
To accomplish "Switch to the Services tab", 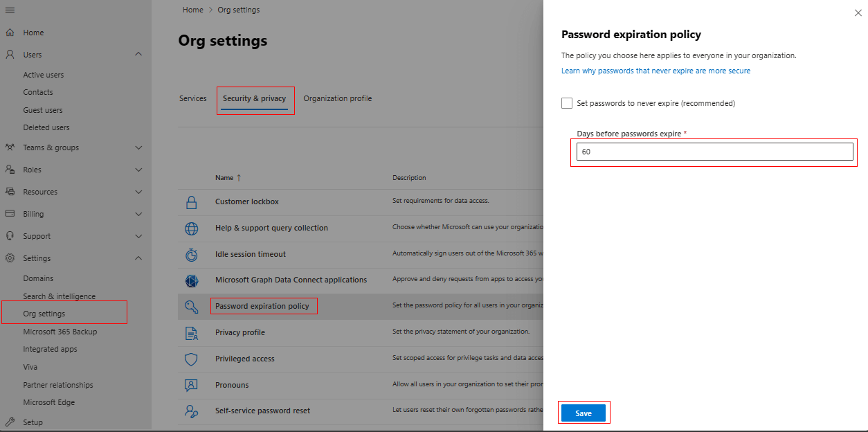I will click(x=192, y=98).
